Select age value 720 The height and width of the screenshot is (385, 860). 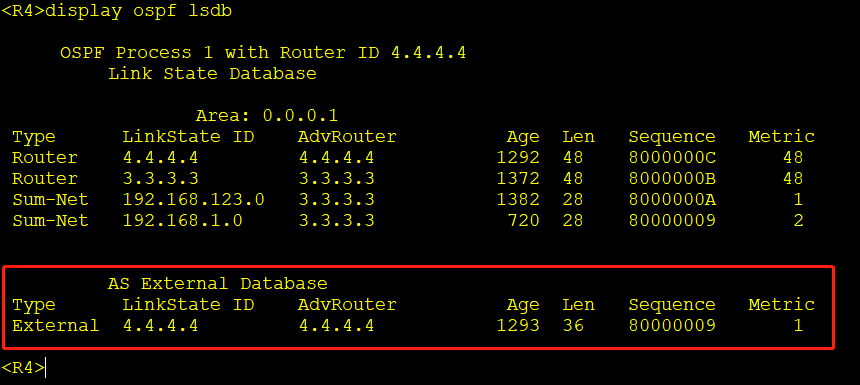point(524,221)
